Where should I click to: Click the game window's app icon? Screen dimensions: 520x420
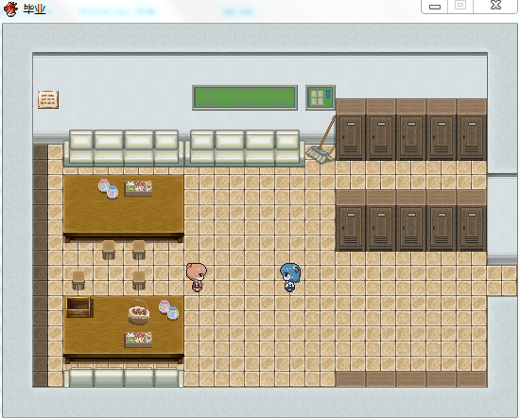click(x=10, y=9)
